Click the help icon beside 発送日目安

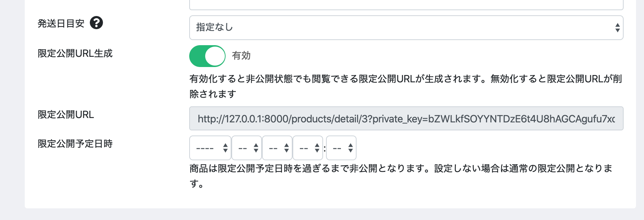[96, 23]
